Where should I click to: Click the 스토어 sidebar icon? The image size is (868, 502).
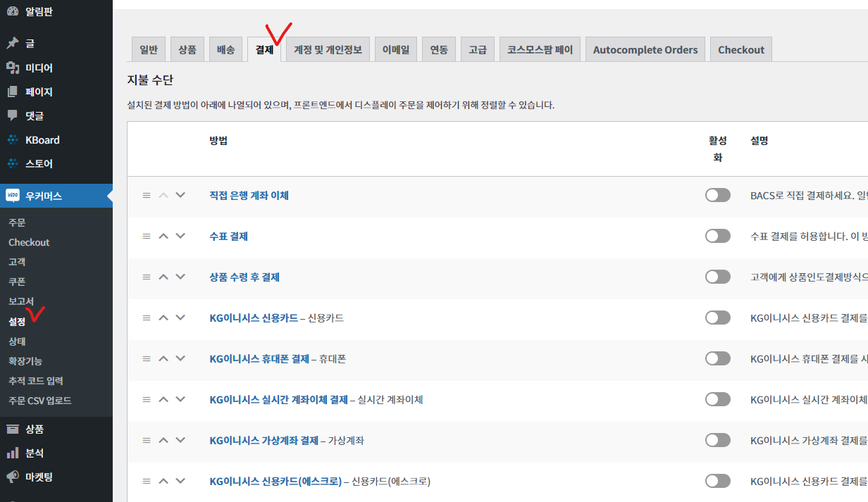13,163
